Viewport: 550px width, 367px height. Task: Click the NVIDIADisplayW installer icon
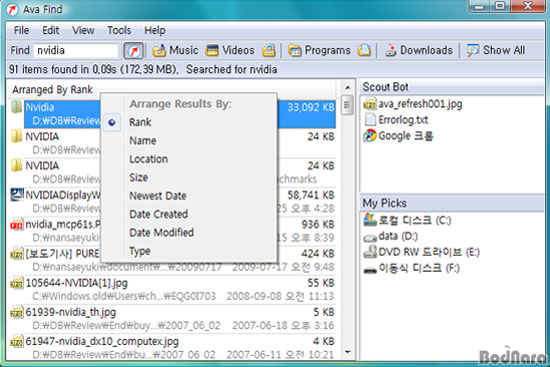16,195
